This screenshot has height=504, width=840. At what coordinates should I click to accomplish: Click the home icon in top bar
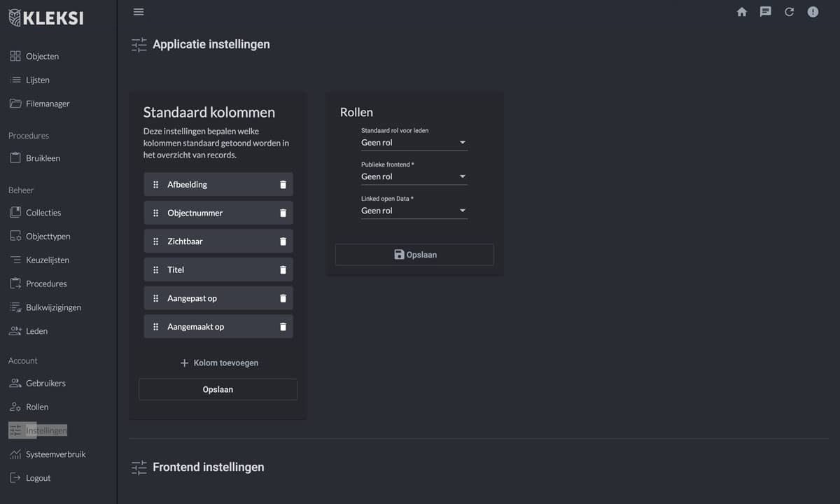[x=742, y=12]
